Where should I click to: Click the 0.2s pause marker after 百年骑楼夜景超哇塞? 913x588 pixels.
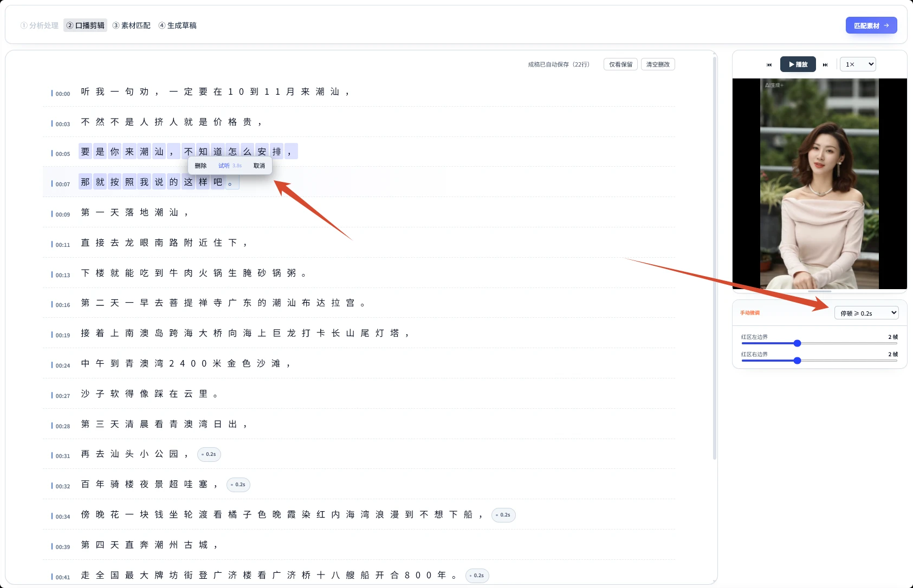pyautogui.click(x=238, y=485)
